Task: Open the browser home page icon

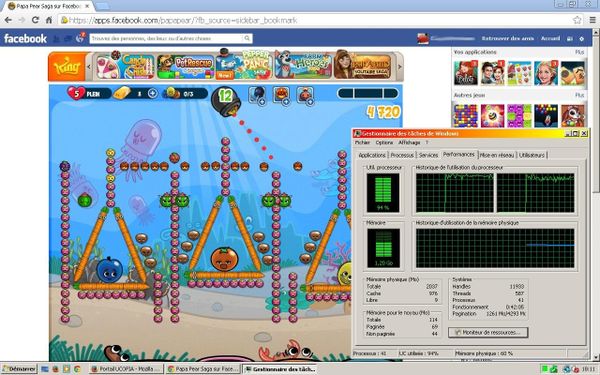Action: [49, 20]
